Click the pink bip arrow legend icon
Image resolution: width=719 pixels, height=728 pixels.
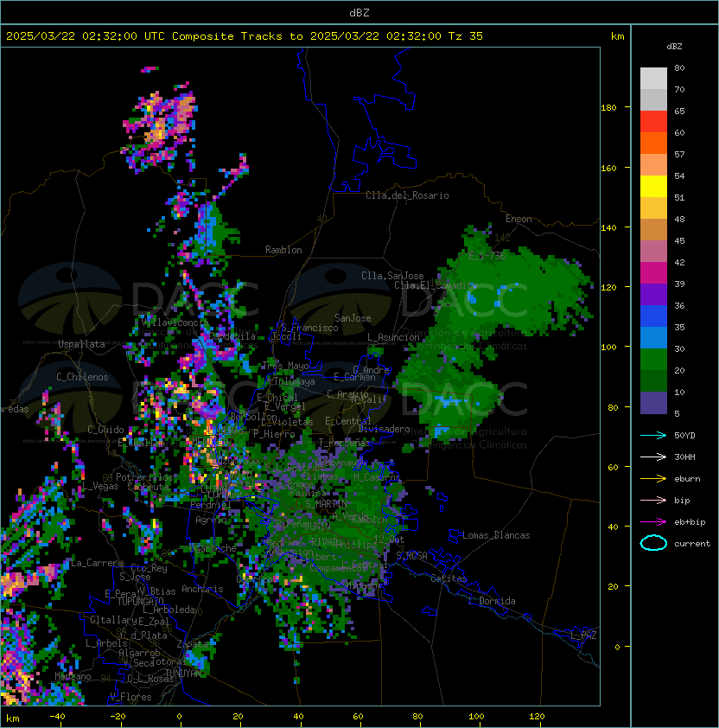coord(653,500)
